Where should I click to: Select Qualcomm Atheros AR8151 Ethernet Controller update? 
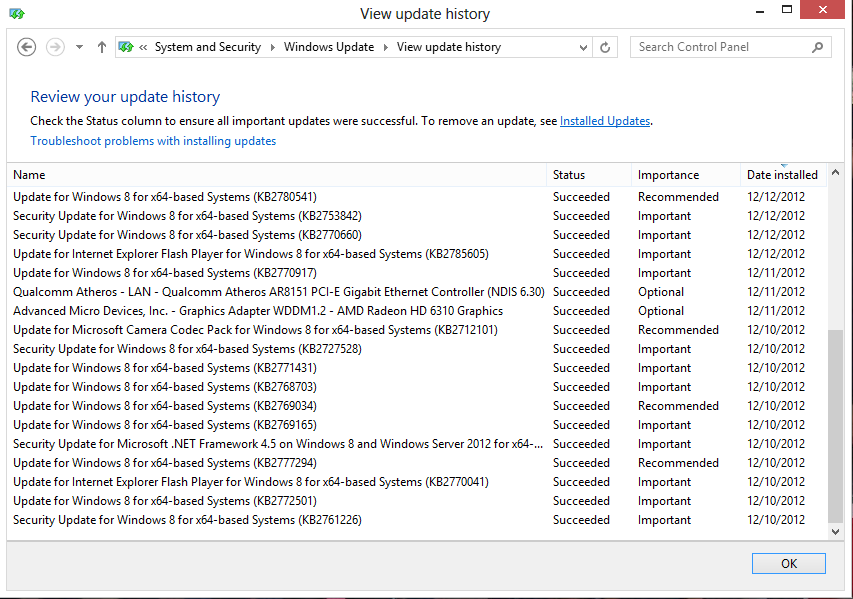[417, 292]
